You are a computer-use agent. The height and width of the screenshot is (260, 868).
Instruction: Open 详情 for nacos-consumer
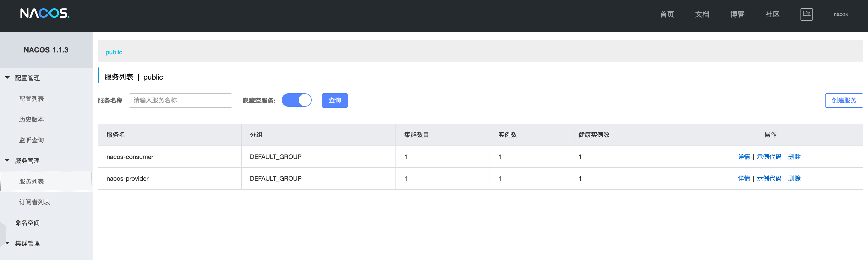click(743, 157)
